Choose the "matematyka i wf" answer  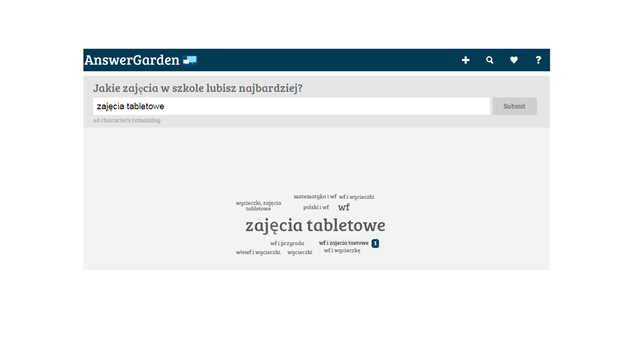[315, 196]
